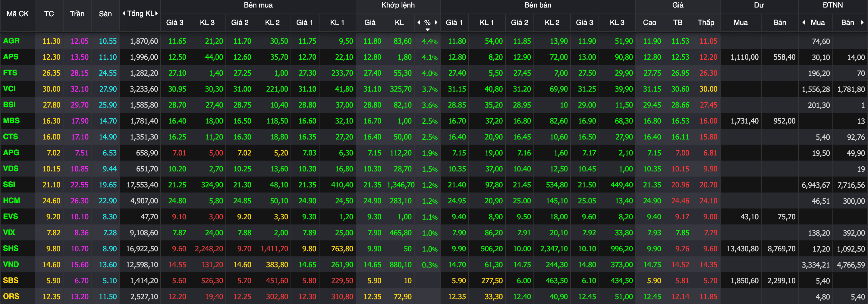Image resolution: width=868 pixels, height=304 pixels.
Task: Click CTS foreign sell 92,76
Action: [856, 137]
